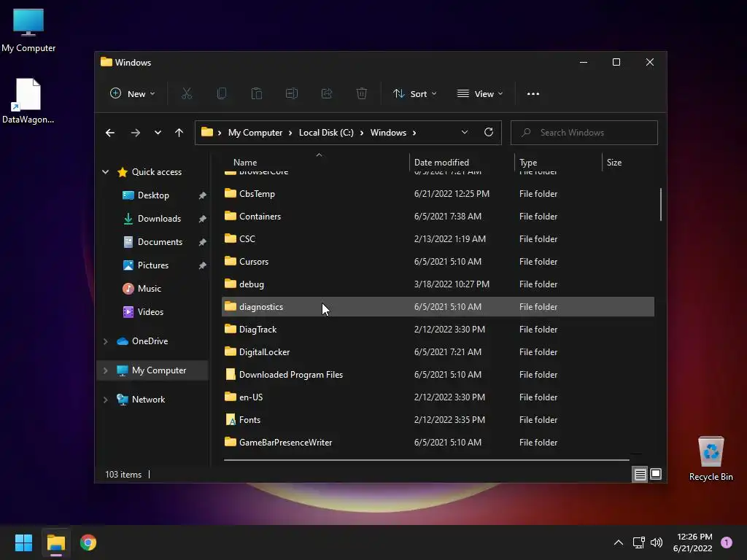Click the network tray icon
The image size is (747, 560).
click(x=638, y=542)
